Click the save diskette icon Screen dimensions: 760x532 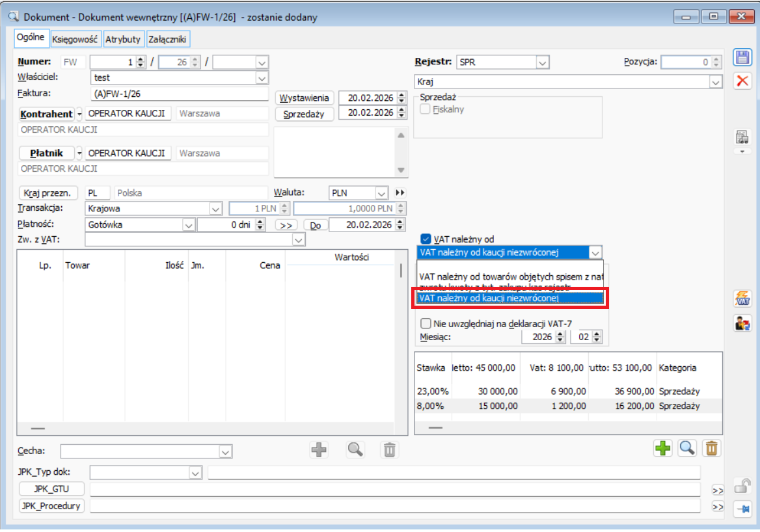(x=742, y=57)
